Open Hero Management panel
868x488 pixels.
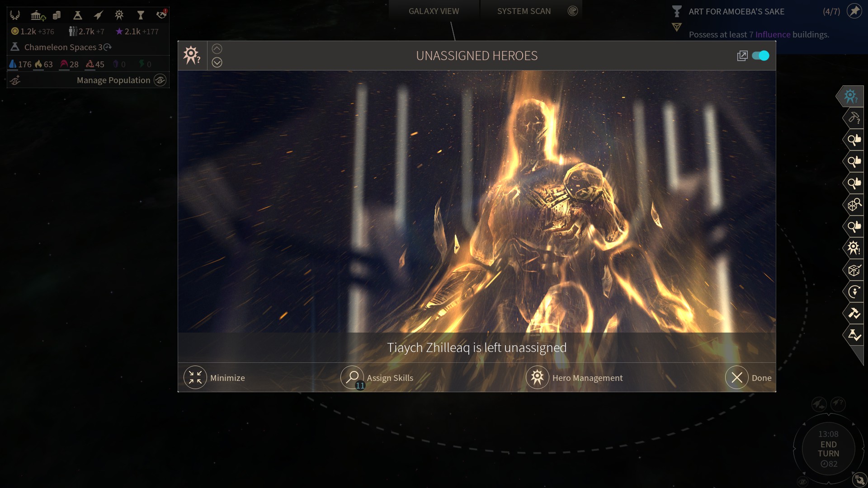coord(574,377)
